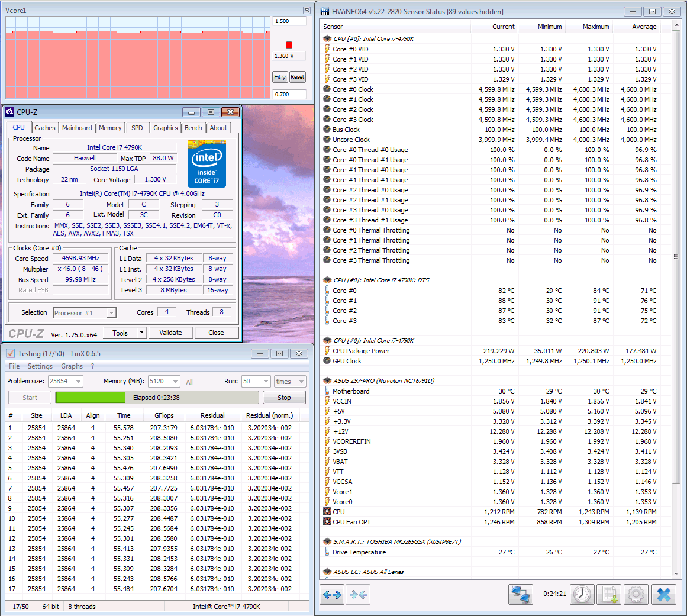The image size is (687, 616).
Task: Switch to the Memory tab in CPU-Z
Action: click(110, 128)
